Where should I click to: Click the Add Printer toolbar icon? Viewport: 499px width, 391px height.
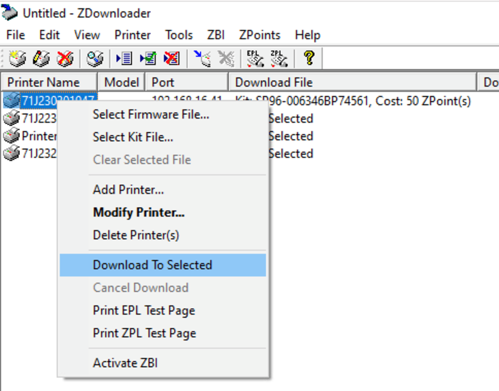tap(17, 59)
